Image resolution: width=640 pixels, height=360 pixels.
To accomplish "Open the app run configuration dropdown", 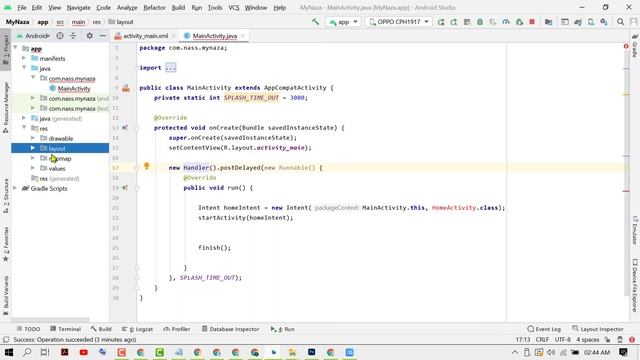I will point(343,22).
